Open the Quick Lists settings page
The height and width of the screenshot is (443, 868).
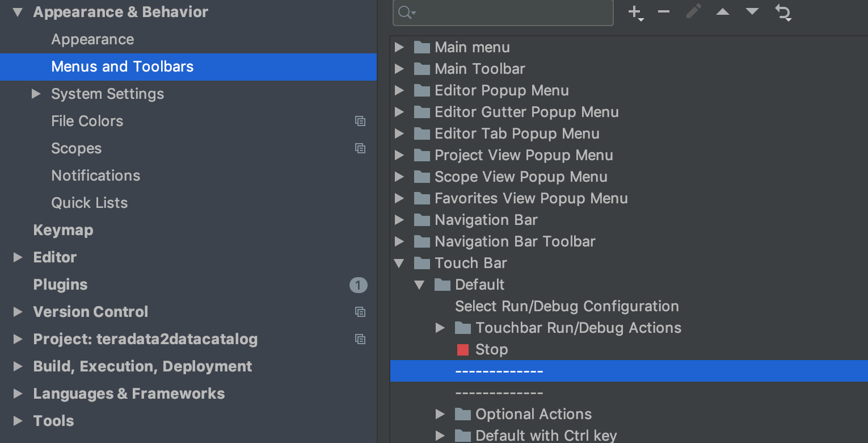coord(90,203)
